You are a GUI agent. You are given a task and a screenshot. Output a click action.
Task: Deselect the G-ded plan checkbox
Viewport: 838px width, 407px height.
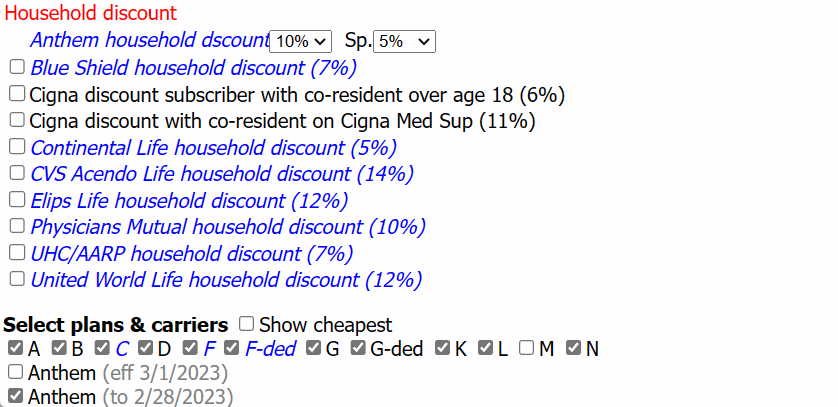click(358, 348)
